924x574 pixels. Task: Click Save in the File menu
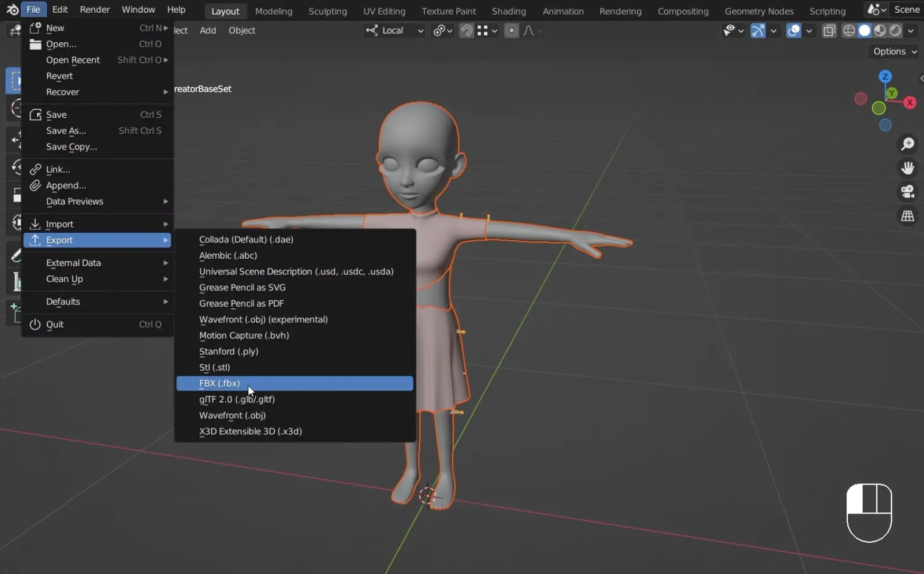pos(97,115)
